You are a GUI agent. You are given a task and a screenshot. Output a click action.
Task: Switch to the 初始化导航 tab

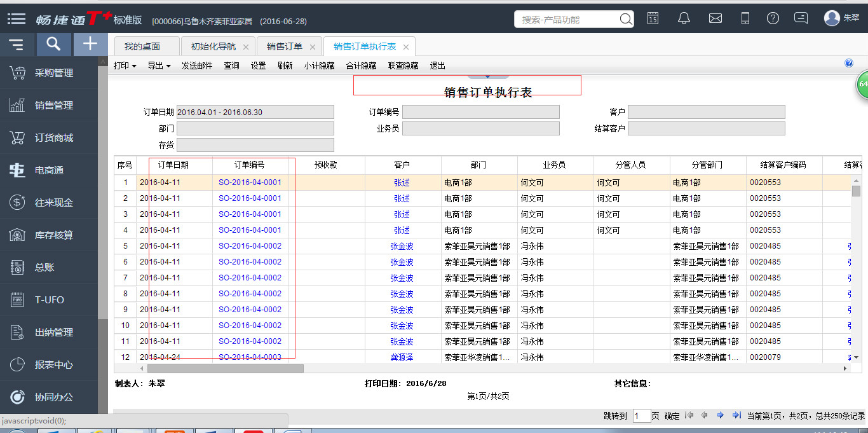tap(214, 46)
